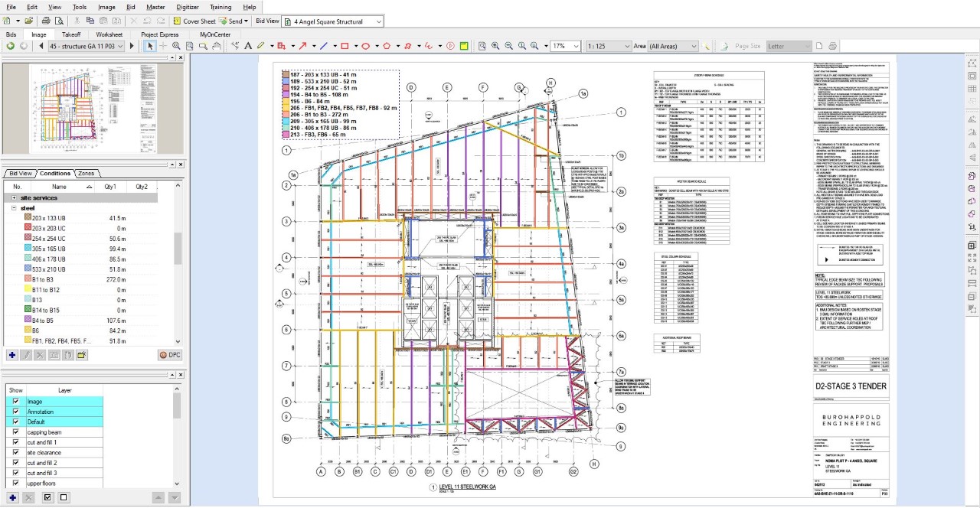Hide the capping beam layer

[15, 432]
